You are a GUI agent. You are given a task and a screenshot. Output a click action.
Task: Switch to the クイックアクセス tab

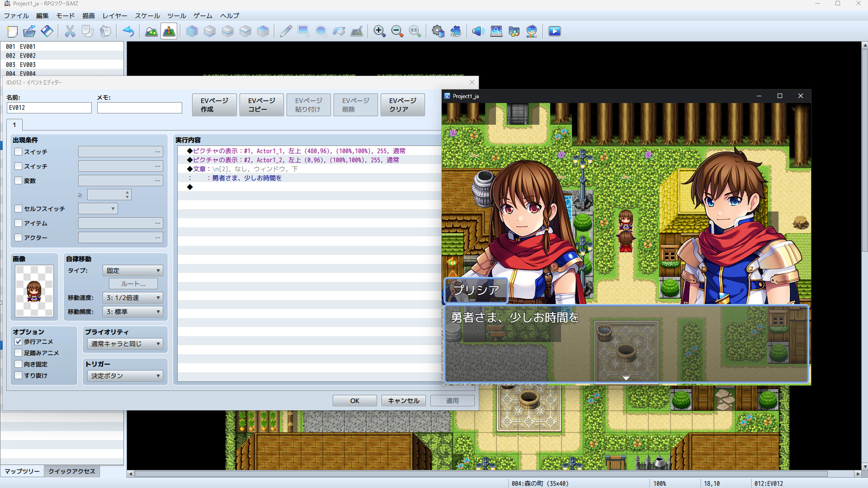71,471
